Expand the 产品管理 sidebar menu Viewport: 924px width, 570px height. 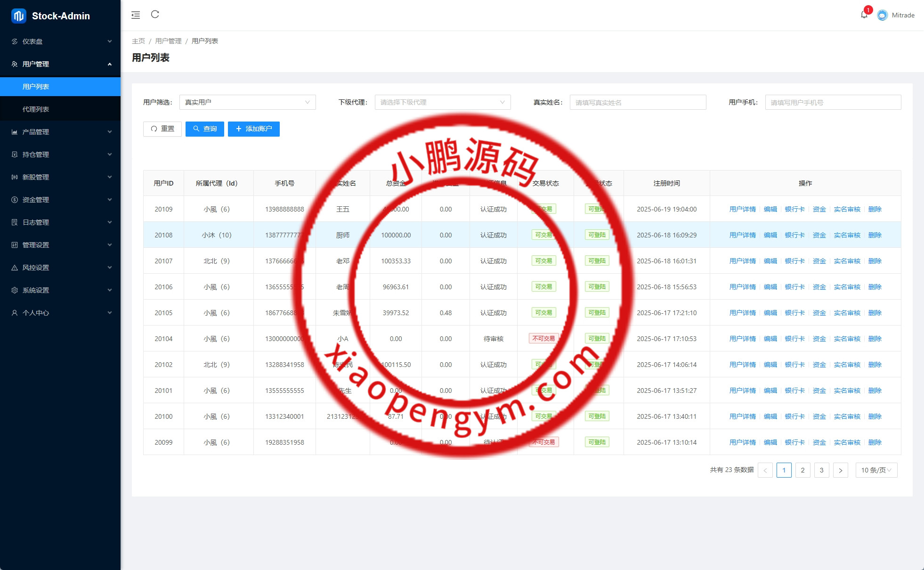point(60,132)
